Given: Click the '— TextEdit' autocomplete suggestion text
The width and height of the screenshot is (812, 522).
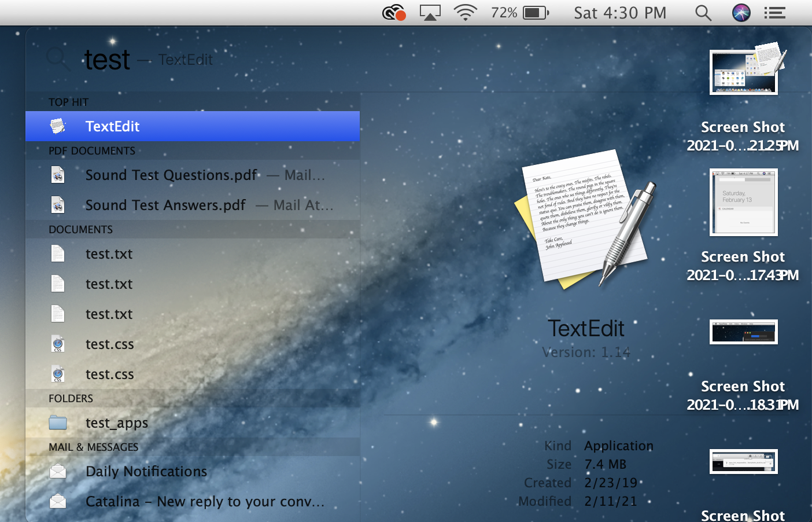Looking at the screenshot, I should click(175, 60).
